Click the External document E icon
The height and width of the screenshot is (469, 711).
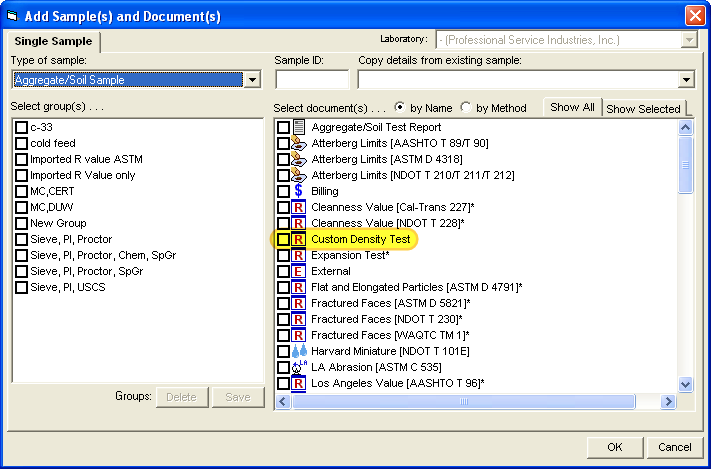[x=298, y=271]
